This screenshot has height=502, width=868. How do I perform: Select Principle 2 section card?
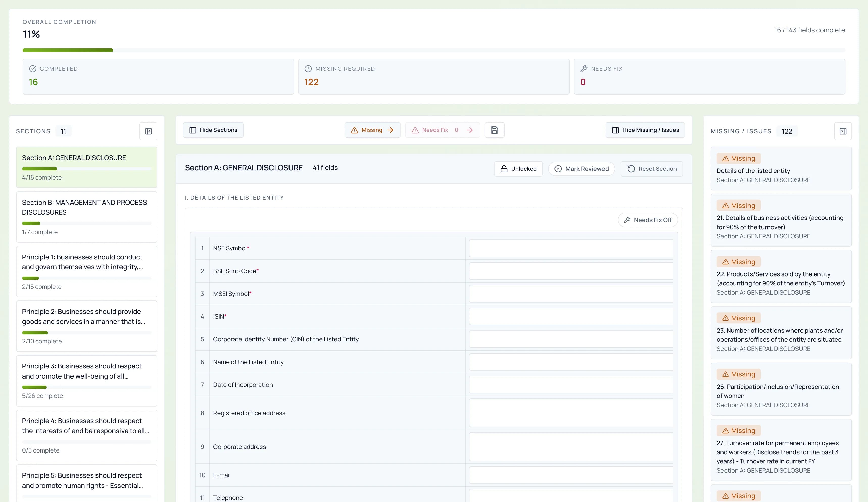[86, 326]
